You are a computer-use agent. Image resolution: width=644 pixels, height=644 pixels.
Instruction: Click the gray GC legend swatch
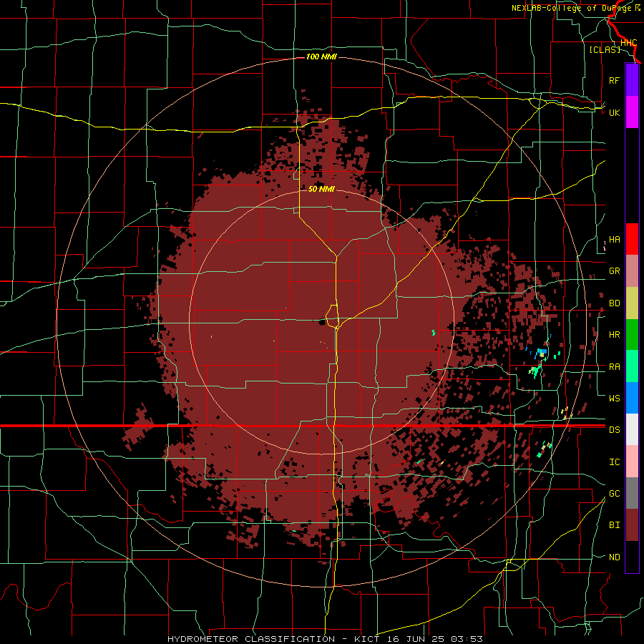click(x=632, y=493)
